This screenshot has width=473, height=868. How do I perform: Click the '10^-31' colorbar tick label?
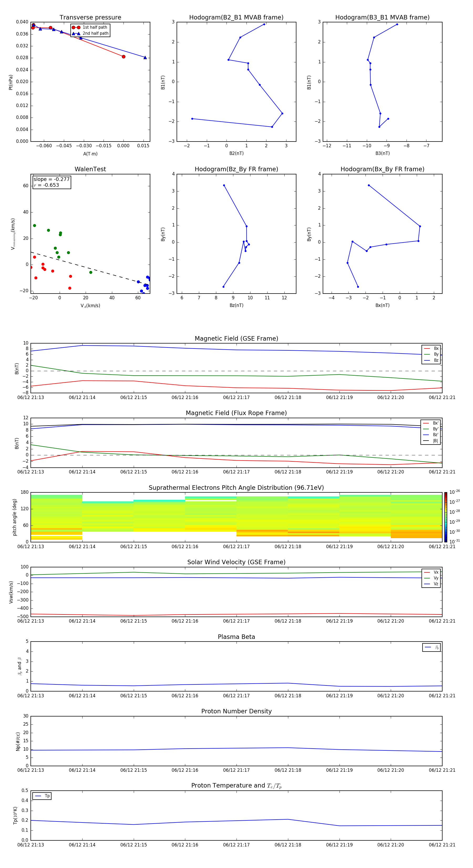[x=455, y=542]
